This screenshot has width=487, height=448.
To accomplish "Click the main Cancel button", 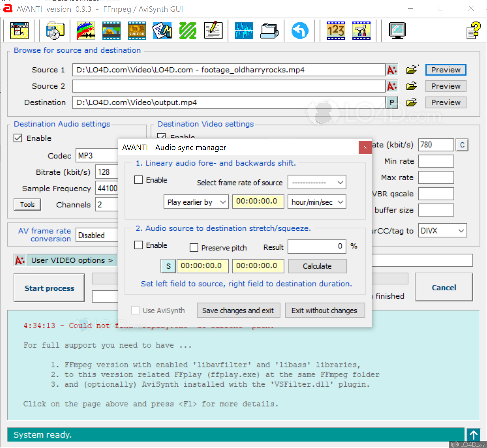I will tap(444, 287).
